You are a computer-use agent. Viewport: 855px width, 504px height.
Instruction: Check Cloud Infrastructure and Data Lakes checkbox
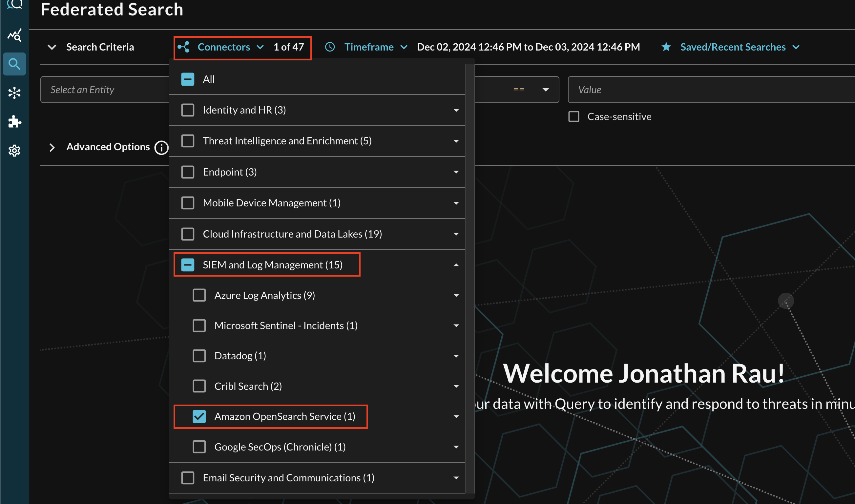click(x=188, y=234)
